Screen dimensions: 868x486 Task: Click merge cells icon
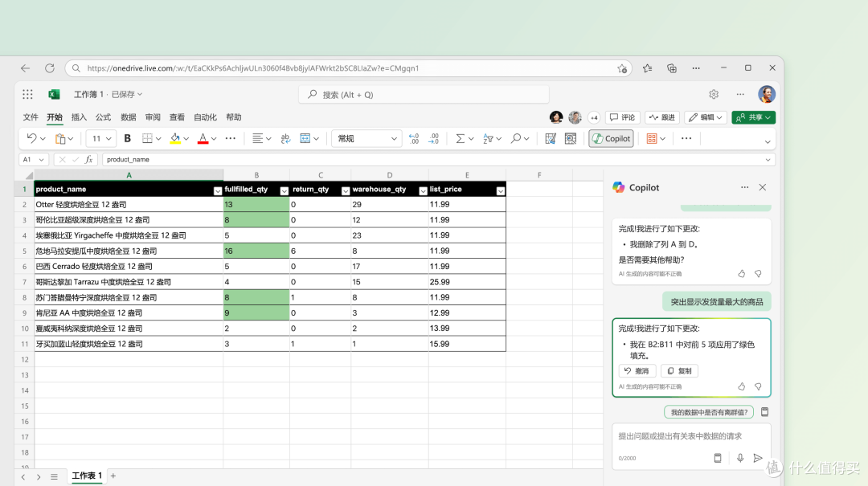coord(305,138)
